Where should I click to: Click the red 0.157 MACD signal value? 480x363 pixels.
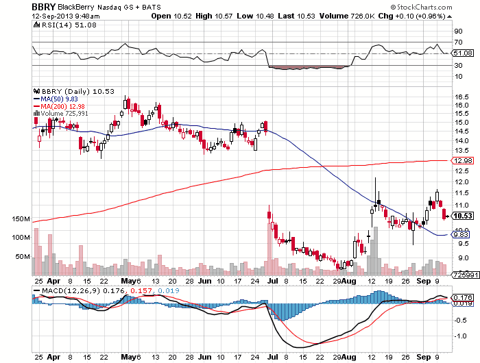tap(141, 291)
